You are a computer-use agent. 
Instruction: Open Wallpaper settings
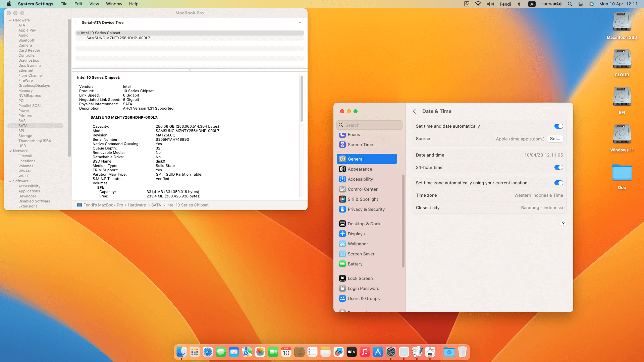click(367, 244)
